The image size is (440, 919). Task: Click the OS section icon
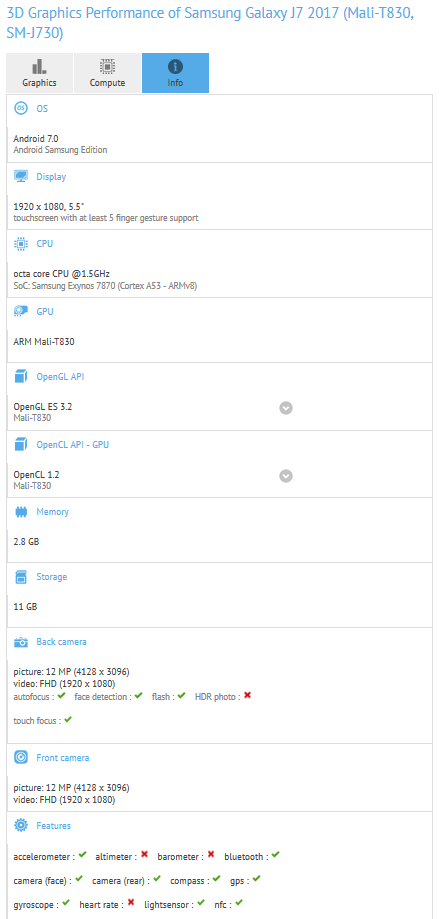tap(21, 108)
